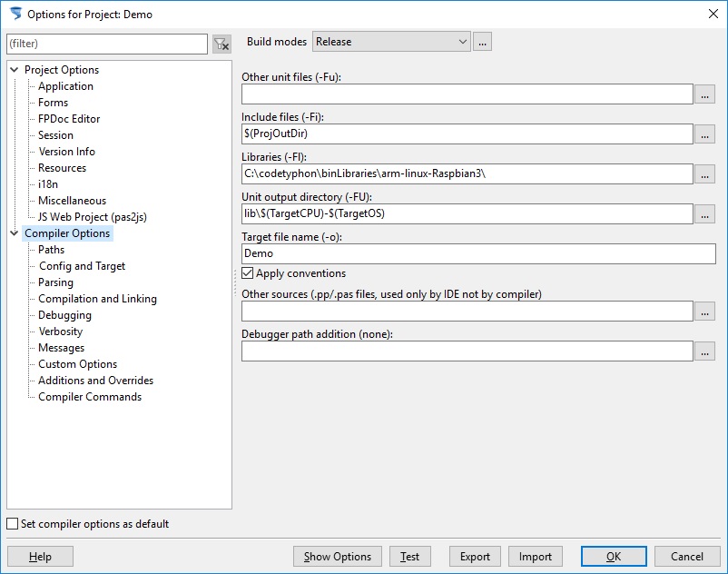Select the Debugging tree item
The height and width of the screenshot is (574, 728).
click(x=64, y=315)
